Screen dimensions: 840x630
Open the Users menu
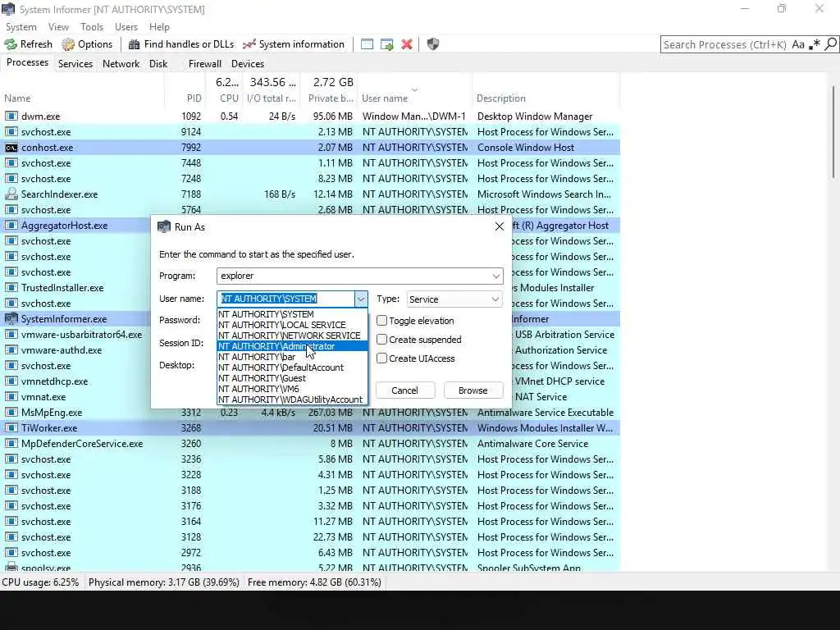pyautogui.click(x=126, y=27)
